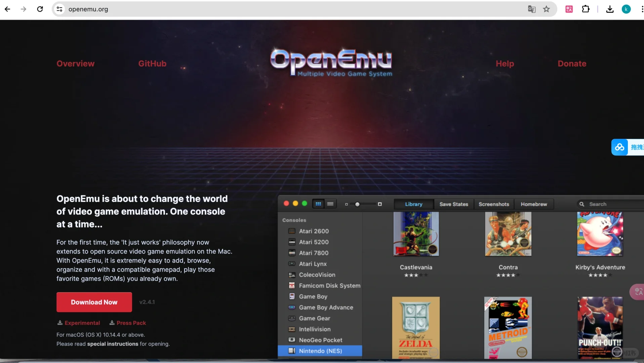Click the Legend of Zelda box art
This screenshot has height=363, width=644.
click(x=416, y=328)
